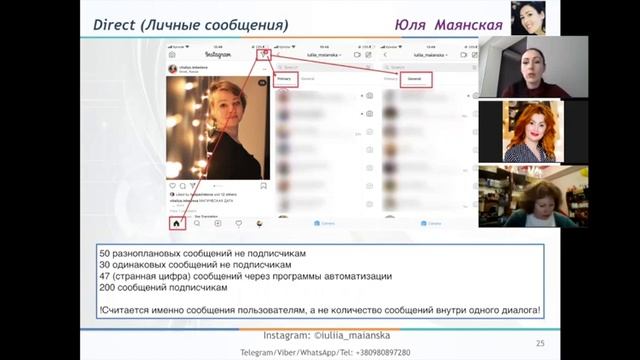Image resolution: width=640 pixels, height=360 pixels.
Task: Open Direct paper-plane icon in feed header
Action: coord(264,54)
